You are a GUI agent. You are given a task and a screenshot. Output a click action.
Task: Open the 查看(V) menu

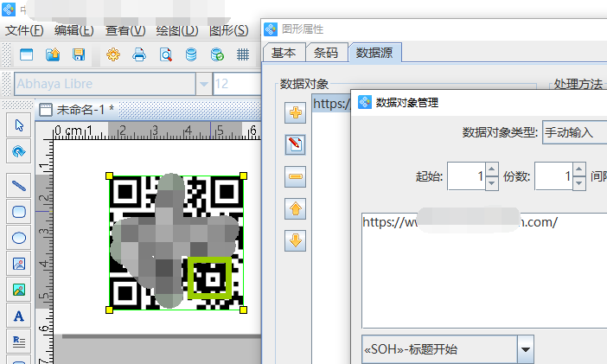125,30
